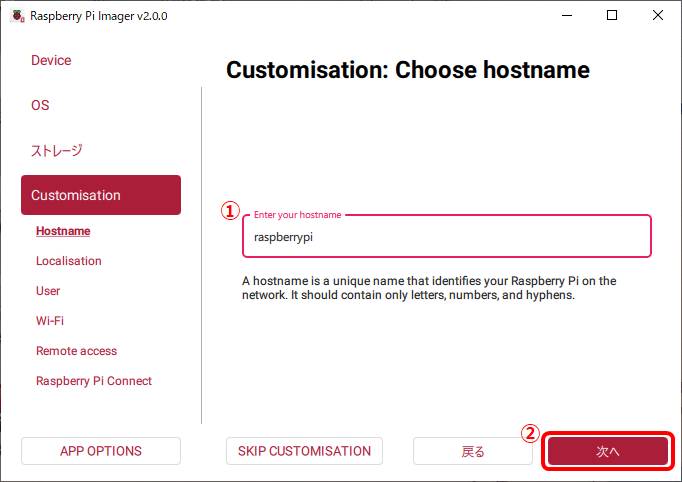Focus the hostname field containing raspberrypi
Image resolution: width=682 pixels, height=482 pixels.
pos(446,237)
